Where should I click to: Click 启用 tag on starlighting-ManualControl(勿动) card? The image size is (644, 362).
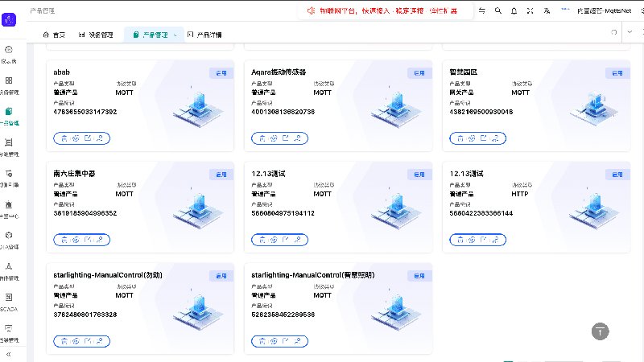[221, 276]
